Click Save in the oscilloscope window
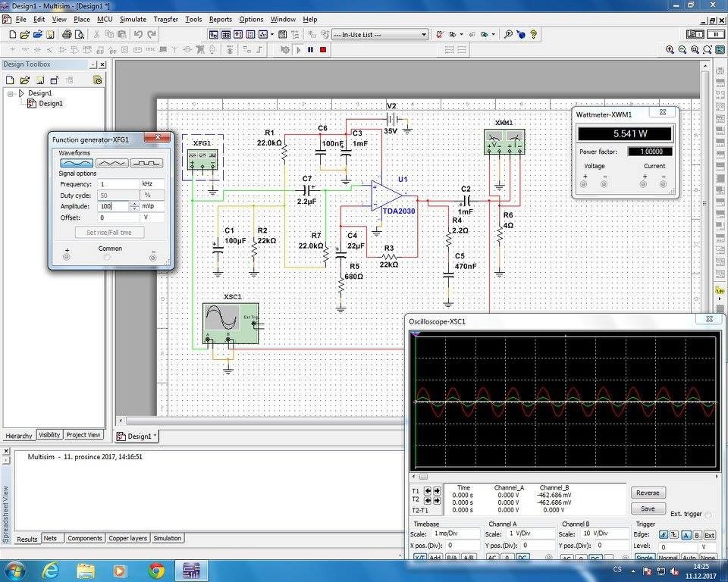The height and width of the screenshot is (582, 728). (648, 508)
